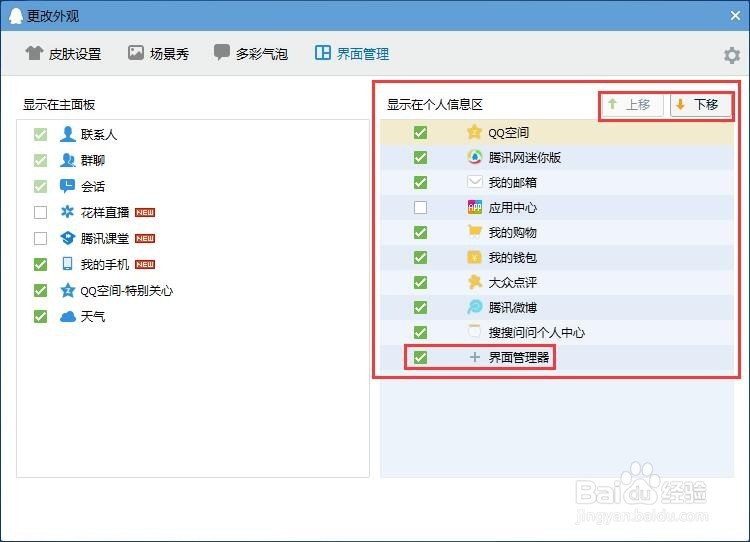Click the 我的钱包 wallet icon
Screen dimensions: 750x542
pos(474,257)
